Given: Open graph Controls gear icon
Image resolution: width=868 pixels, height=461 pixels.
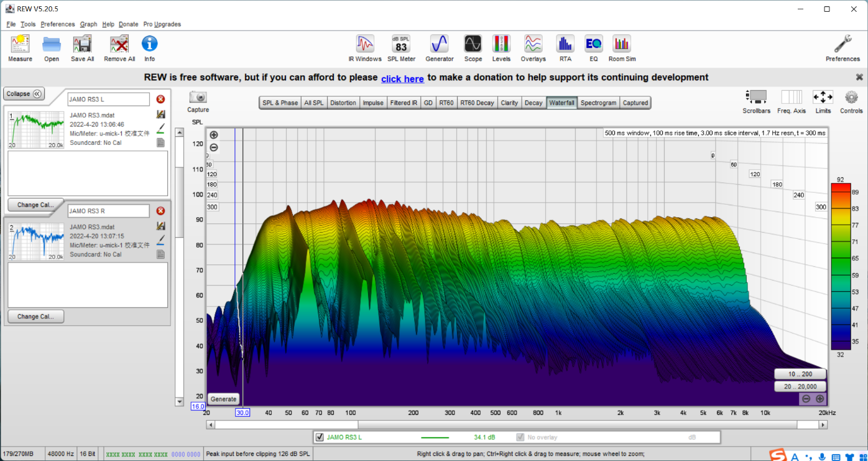Looking at the screenshot, I should click(x=851, y=98).
